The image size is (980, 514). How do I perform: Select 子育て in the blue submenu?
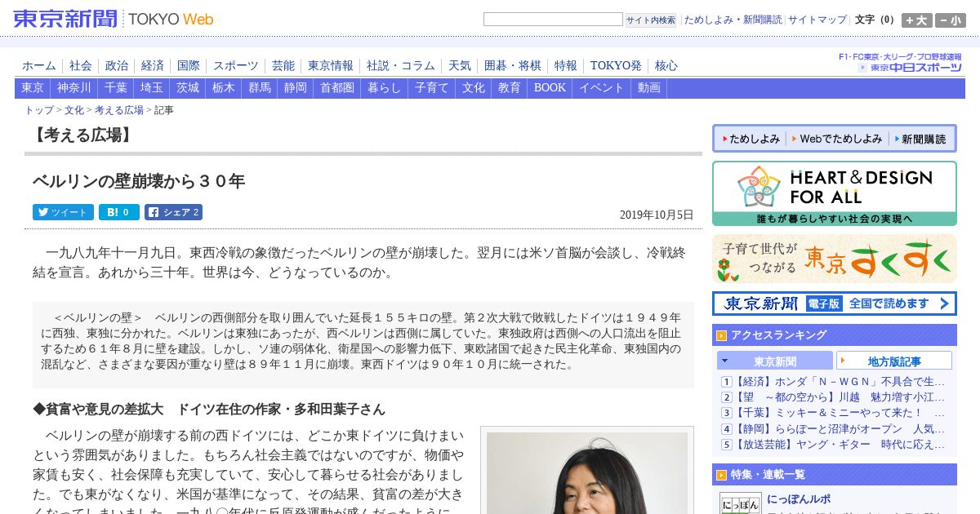pos(432,88)
